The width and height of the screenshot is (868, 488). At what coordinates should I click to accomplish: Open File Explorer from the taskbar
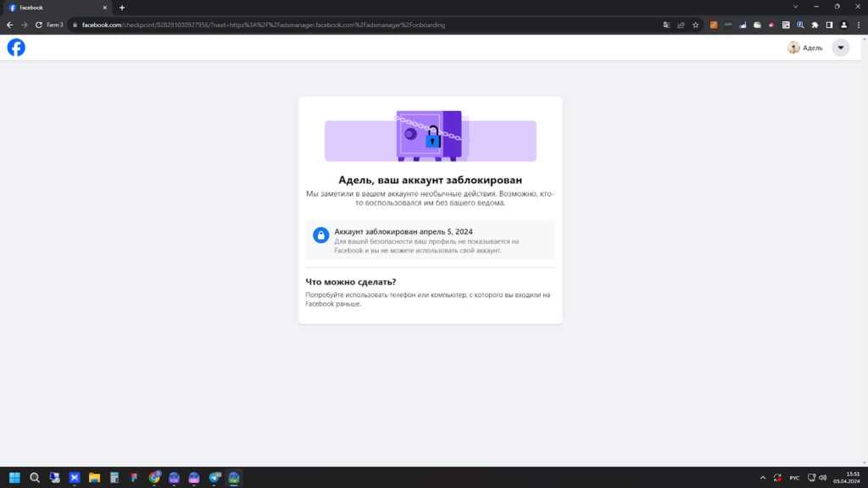(94, 478)
